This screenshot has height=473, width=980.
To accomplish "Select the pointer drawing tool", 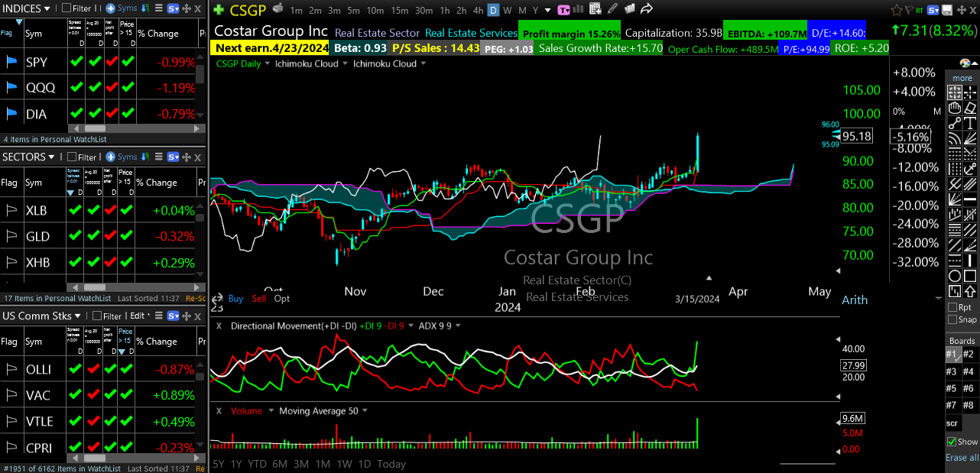I will pos(954,93).
